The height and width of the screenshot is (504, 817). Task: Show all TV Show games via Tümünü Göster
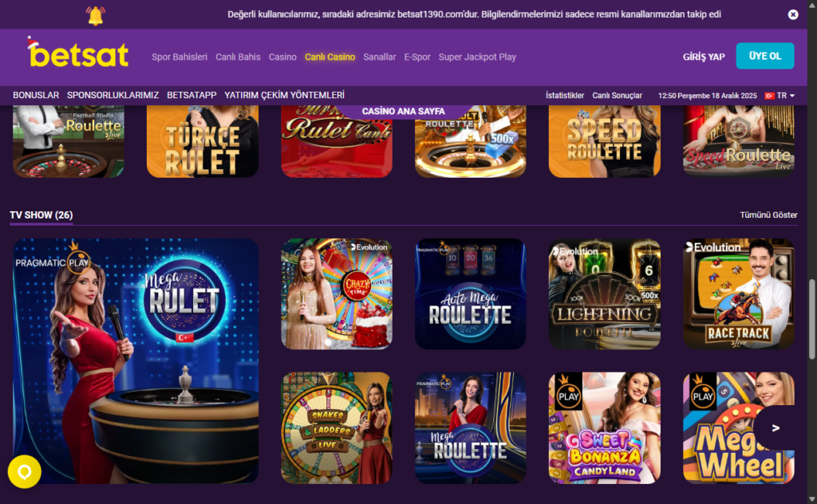[768, 215]
